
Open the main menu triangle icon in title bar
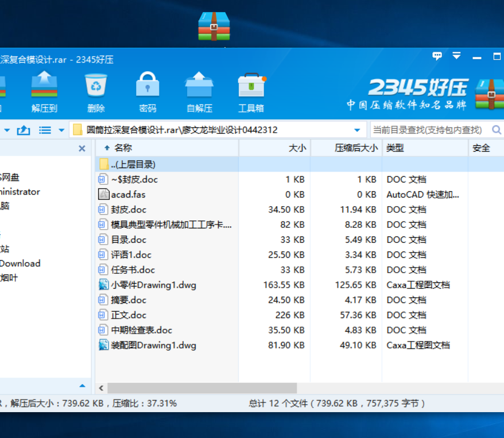coord(456,56)
